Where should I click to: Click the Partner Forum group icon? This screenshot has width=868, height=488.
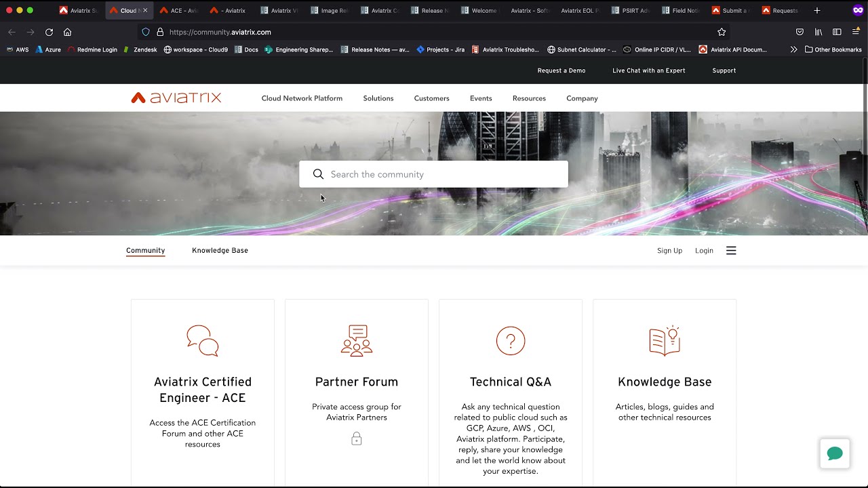357,340
